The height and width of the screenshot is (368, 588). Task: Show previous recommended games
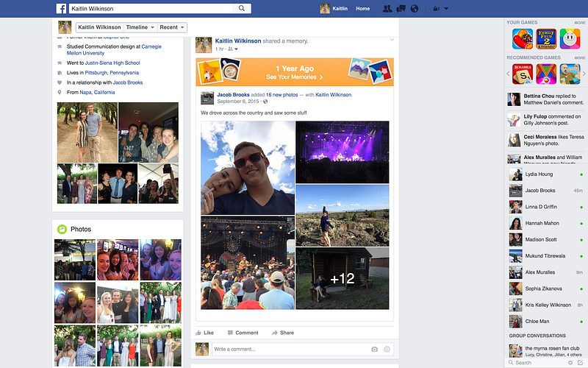(508, 74)
